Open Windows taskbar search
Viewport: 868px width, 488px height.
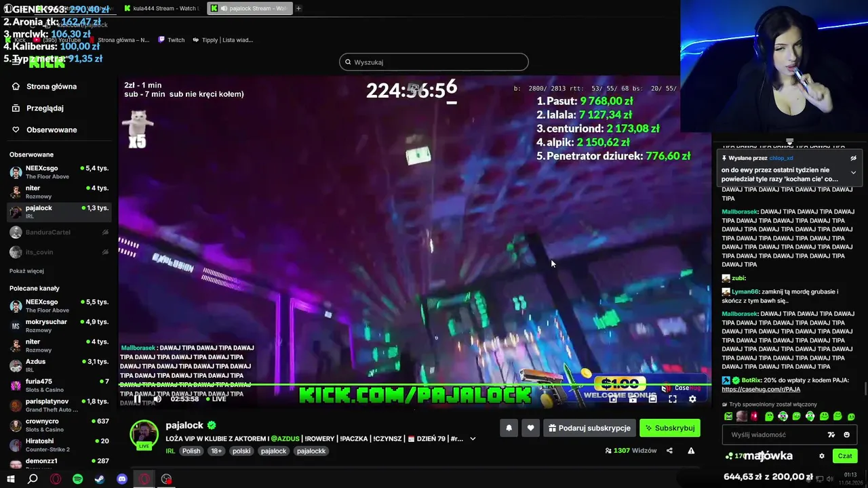33,479
